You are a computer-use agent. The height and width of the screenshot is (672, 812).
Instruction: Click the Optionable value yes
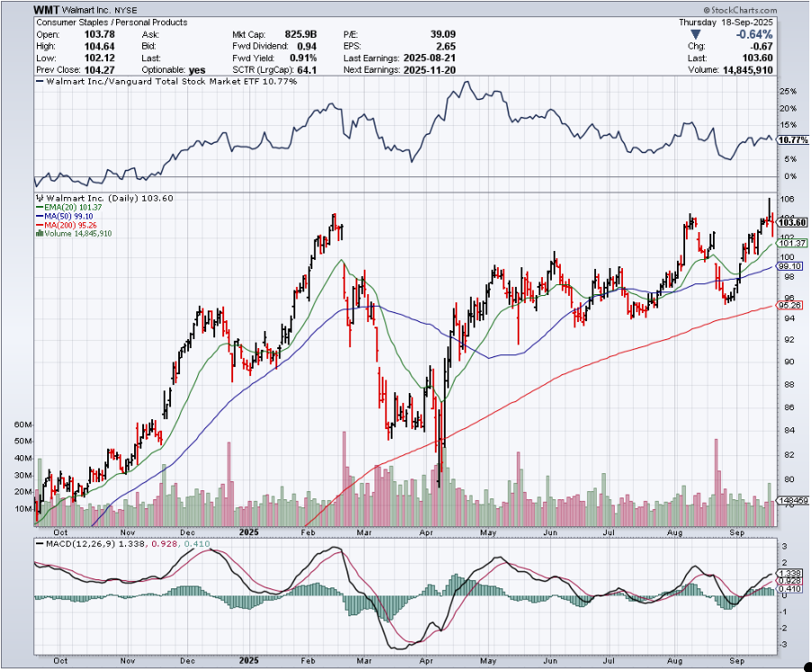click(x=197, y=70)
